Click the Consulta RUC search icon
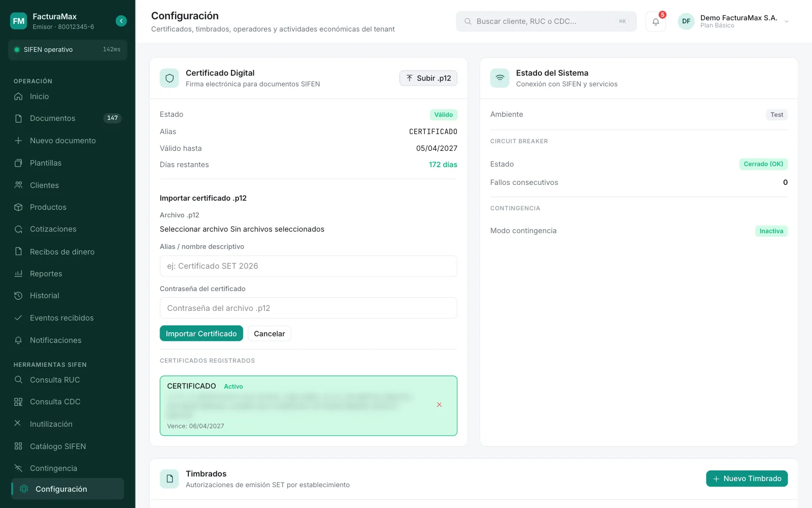 pyautogui.click(x=18, y=380)
